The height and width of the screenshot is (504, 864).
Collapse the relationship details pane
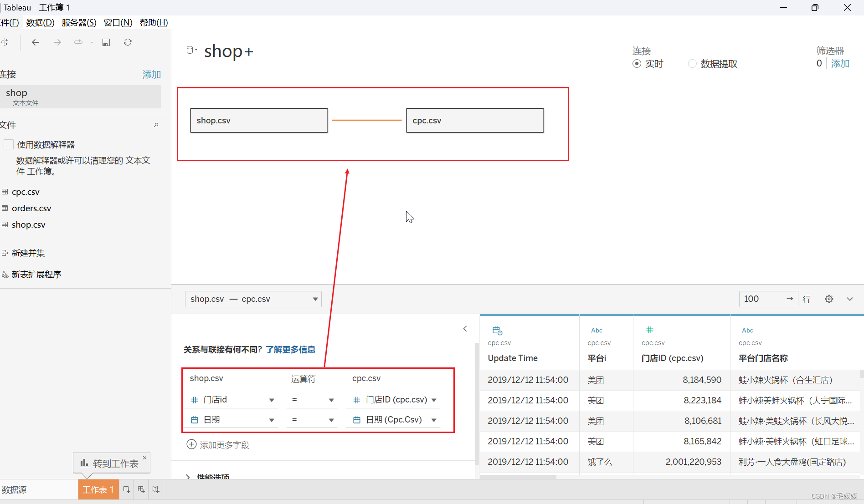point(465,329)
